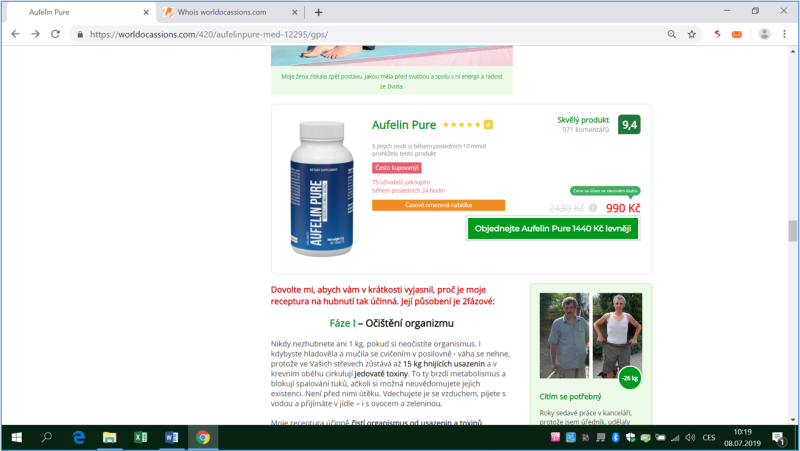Click the 9,4 rating badge
The width and height of the screenshot is (800, 451).
[629, 124]
